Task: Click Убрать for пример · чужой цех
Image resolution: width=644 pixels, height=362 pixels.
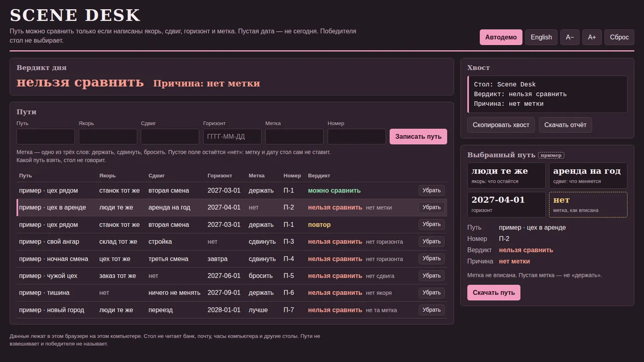Action: [431, 276]
